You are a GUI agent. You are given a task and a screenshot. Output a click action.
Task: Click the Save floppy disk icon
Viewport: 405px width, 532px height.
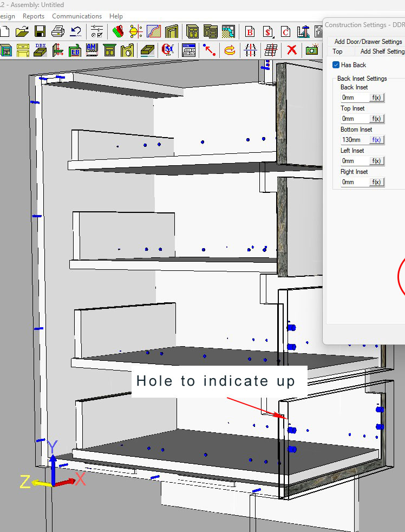40,31
